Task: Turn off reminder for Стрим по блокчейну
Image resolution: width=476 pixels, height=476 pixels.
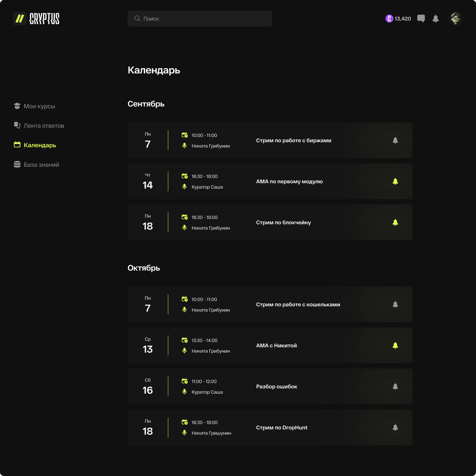Action: point(395,222)
